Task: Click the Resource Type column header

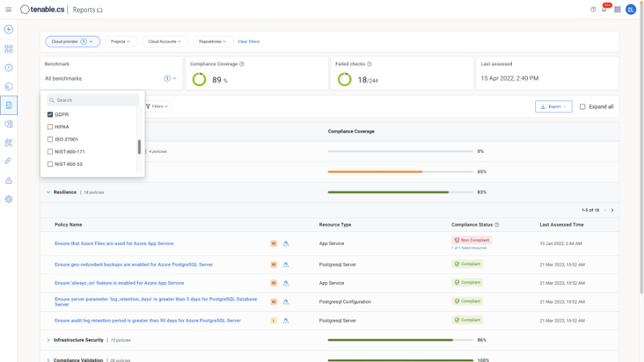Action: click(335, 225)
